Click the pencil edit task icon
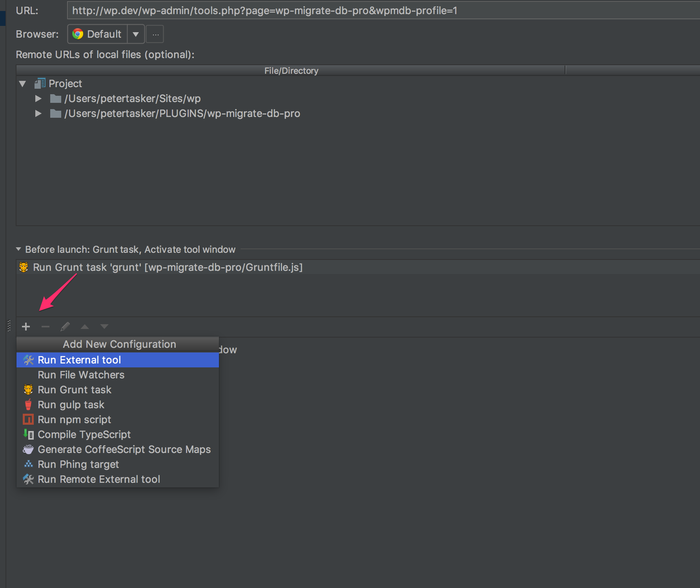This screenshot has height=588, width=700. [65, 327]
